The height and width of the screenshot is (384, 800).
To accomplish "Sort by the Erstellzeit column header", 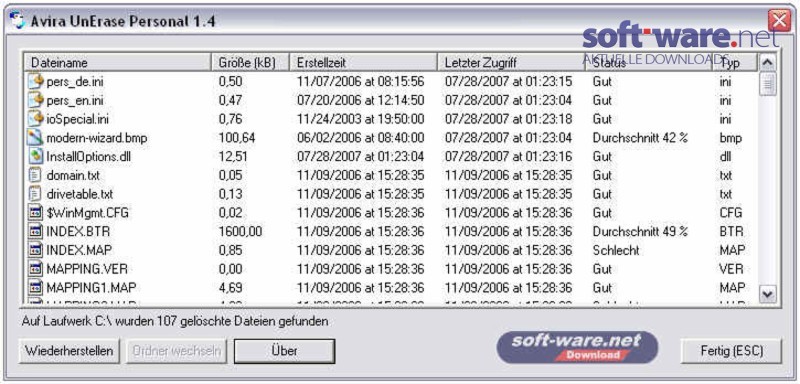I will click(x=363, y=62).
